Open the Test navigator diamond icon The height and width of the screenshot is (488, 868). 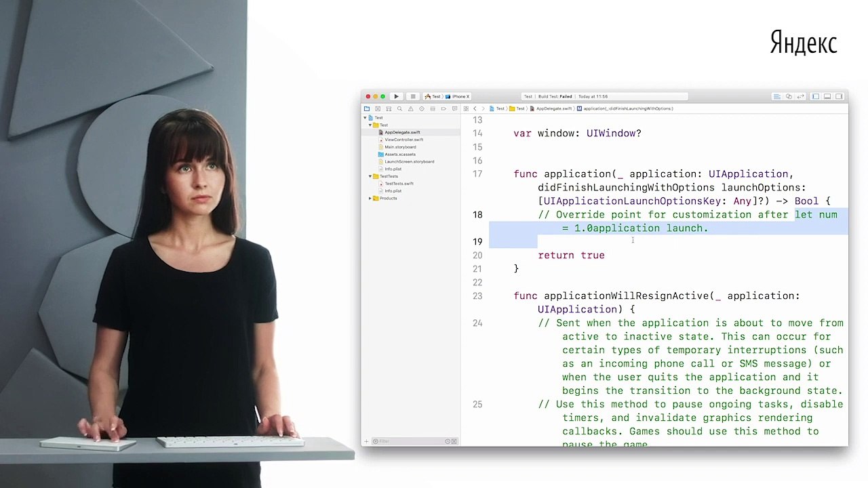coord(421,108)
